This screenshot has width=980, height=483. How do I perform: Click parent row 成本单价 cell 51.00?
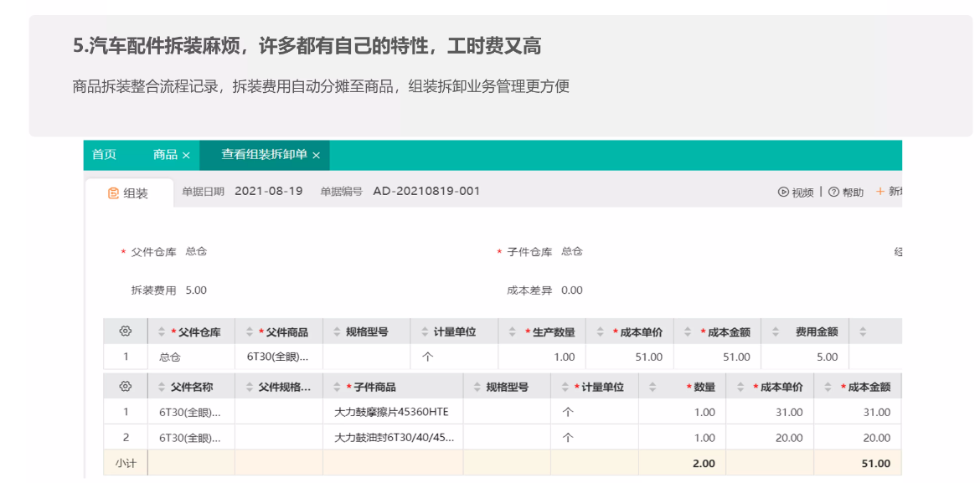pyautogui.click(x=629, y=357)
